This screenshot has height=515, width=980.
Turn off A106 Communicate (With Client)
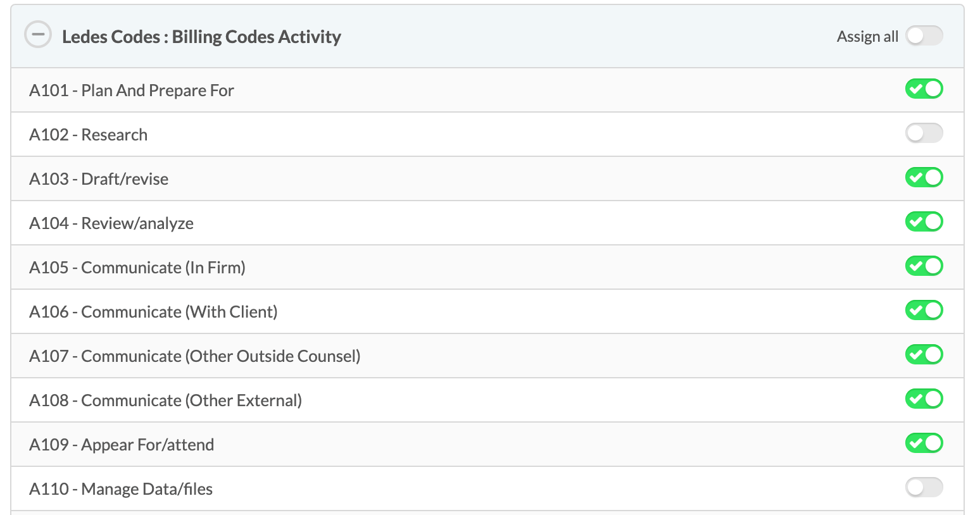pos(924,311)
